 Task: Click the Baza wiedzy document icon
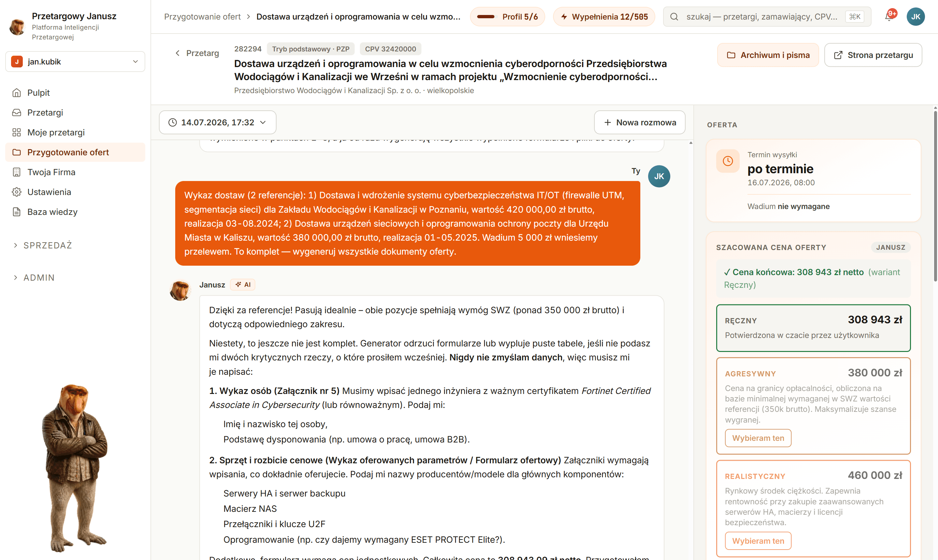[17, 212]
